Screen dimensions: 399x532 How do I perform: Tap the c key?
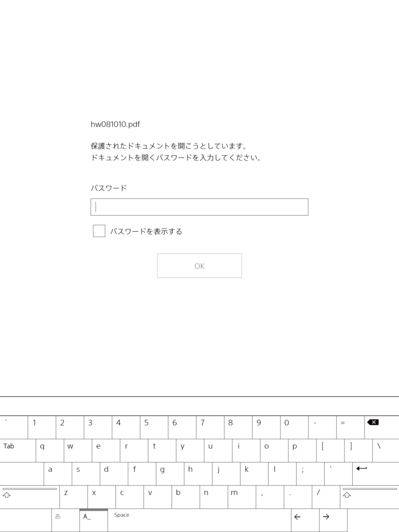(129, 497)
